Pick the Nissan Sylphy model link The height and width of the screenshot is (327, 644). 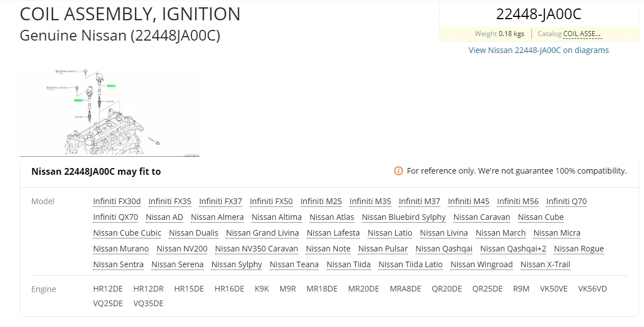236,265
